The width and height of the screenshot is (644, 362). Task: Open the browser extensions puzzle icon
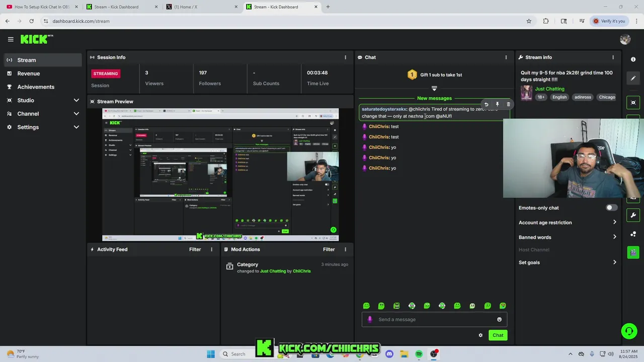click(x=546, y=21)
